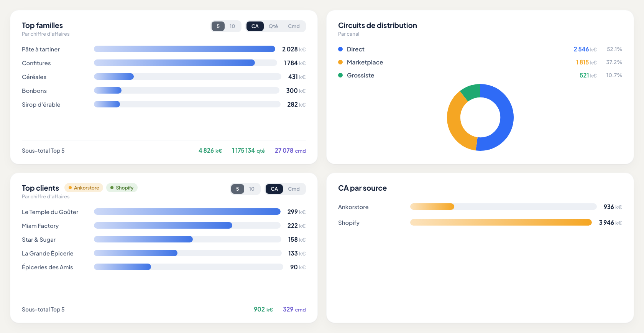This screenshot has width=644, height=333.
Task: Select La Grande Épicerie client name
Action: click(x=48, y=253)
